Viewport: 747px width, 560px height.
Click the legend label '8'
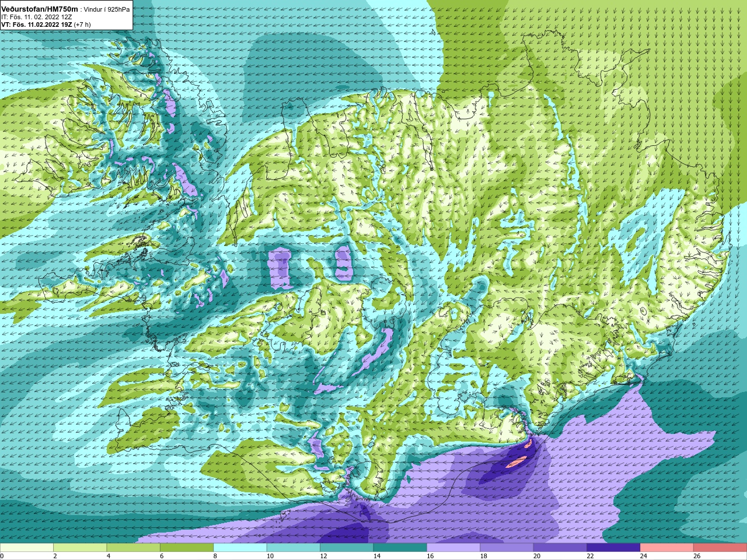tap(215, 556)
